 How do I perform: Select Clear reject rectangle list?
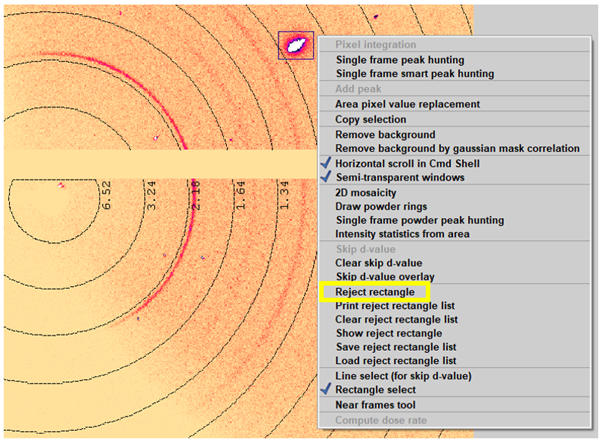tap(396, 319)
